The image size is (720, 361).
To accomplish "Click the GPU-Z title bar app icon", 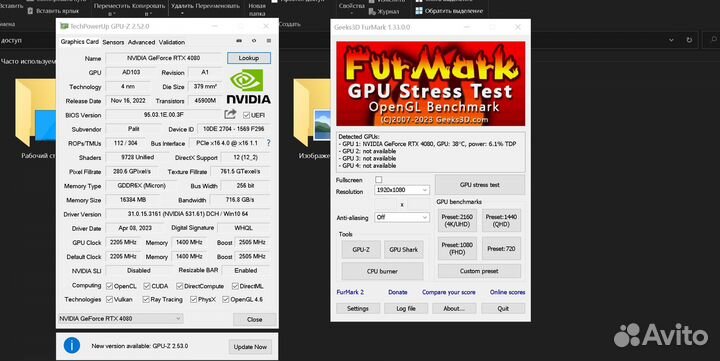I will 64,26.
